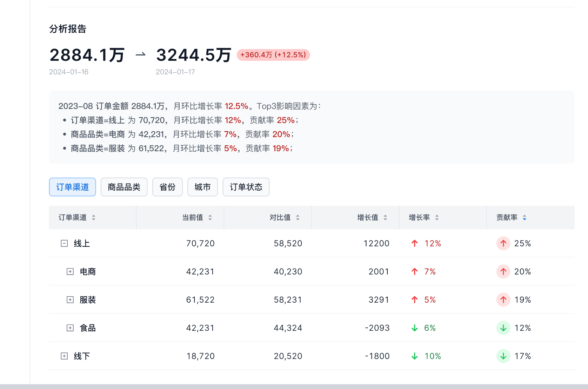Click the 增长值 column sort icon
The width and height of the screenshot is (588, 389).
coord(385,218)
